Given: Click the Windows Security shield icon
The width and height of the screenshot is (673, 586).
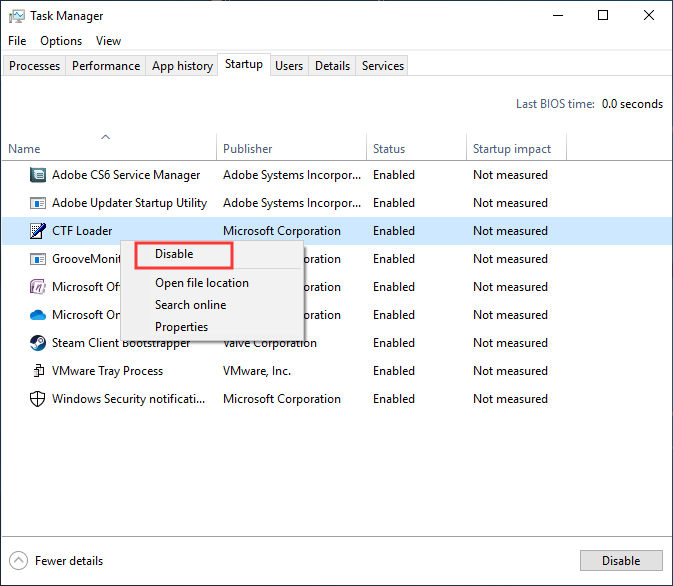Looking at the screenshot, I should (38, 399).
